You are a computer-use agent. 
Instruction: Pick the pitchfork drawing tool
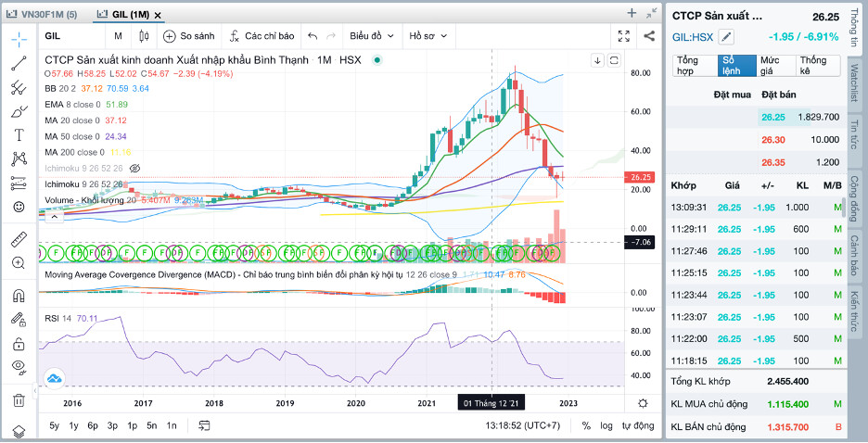tap(19, 88)
